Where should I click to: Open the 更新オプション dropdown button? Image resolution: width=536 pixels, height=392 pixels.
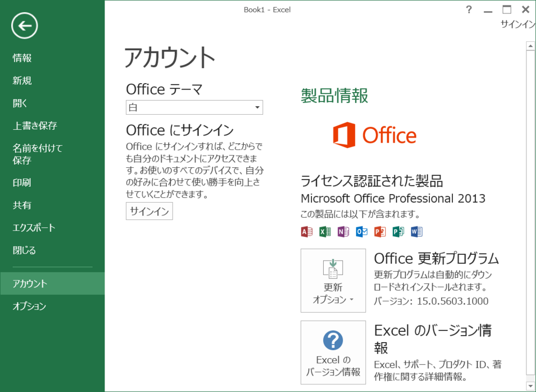point(333,280)
